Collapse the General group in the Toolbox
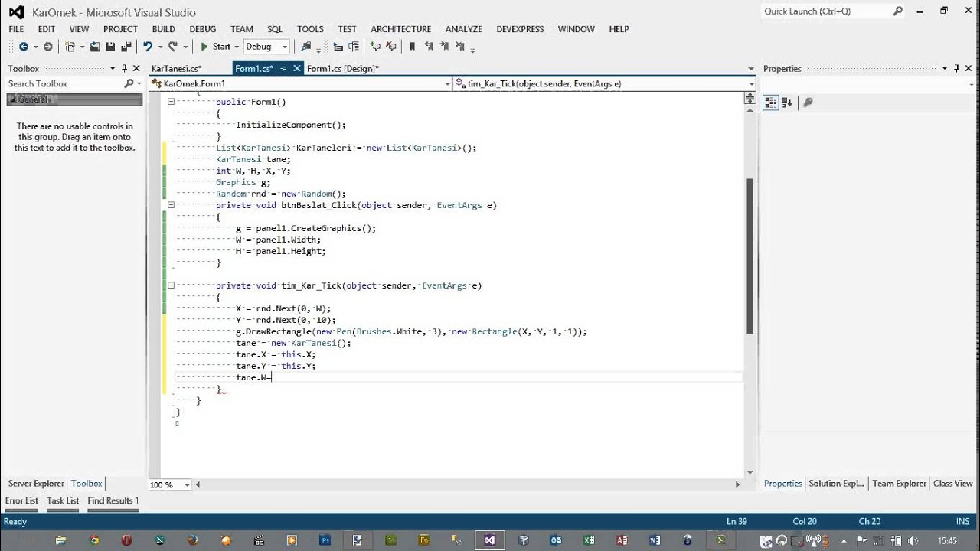The height and width of the screenshot is (551, 980). coord(13,99)
